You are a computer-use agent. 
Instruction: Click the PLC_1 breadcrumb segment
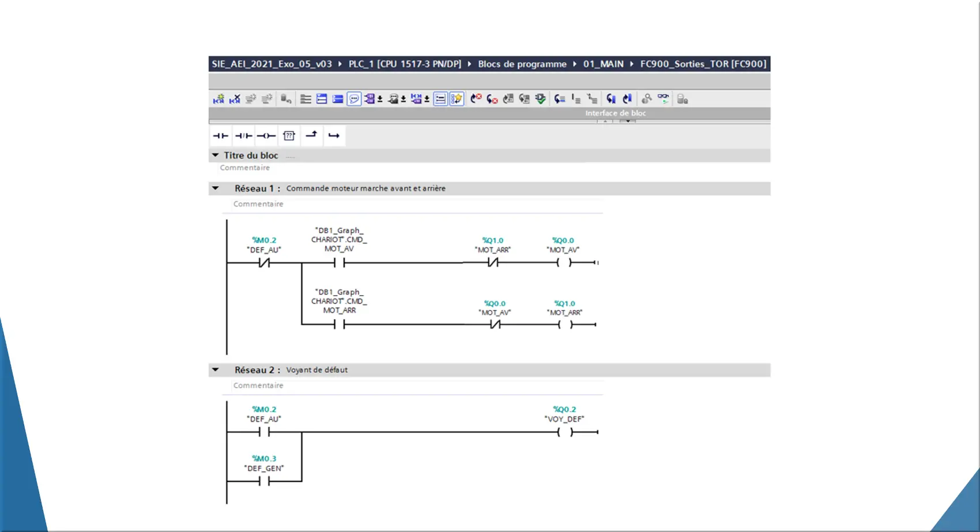point(405,64)
